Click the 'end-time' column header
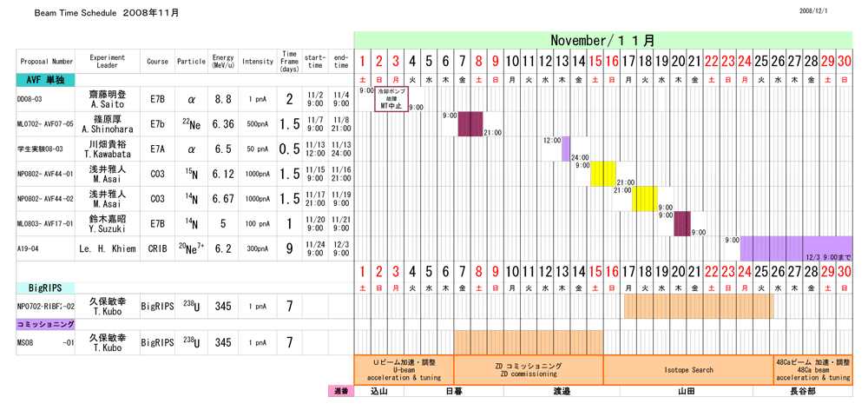 [x=341, y=62]
